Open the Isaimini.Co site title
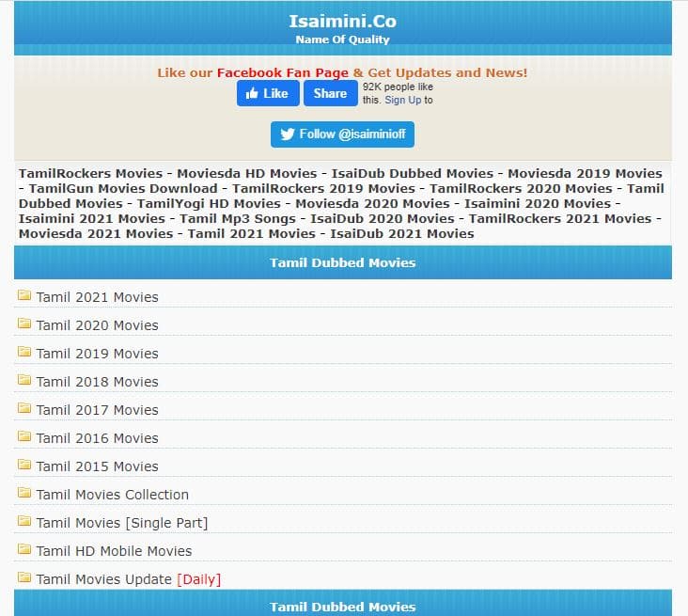 pos(343,21)
